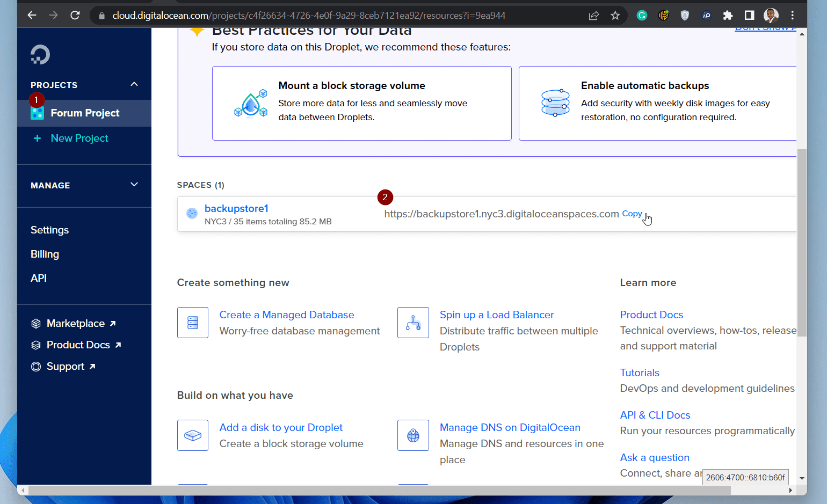Click the block storage disk icon
The height and width of the screenshot is (504, 827).
tap(193, 435)
